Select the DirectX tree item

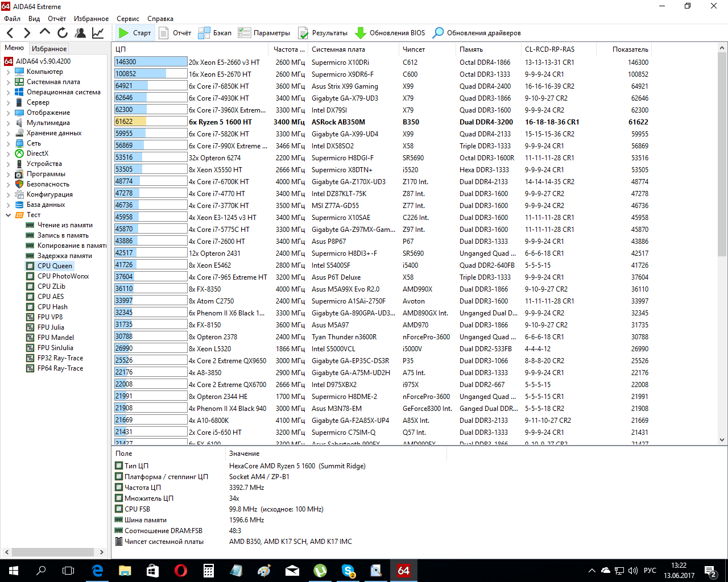pyautogui.click(x=31, y=153)
